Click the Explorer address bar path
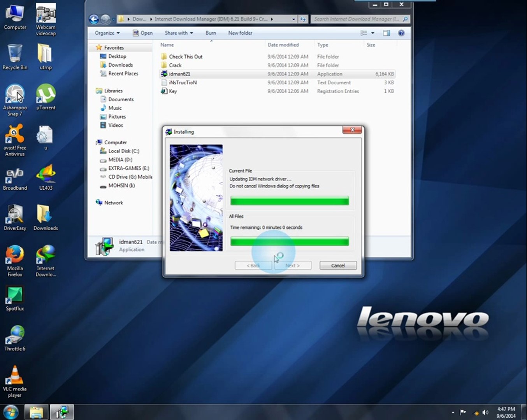This screenshot has width=527, height=420. [x=207, y=19]
